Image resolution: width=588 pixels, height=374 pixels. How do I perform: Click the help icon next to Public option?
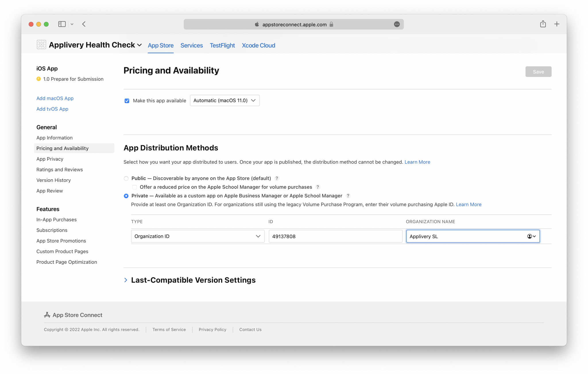[277, 178]
